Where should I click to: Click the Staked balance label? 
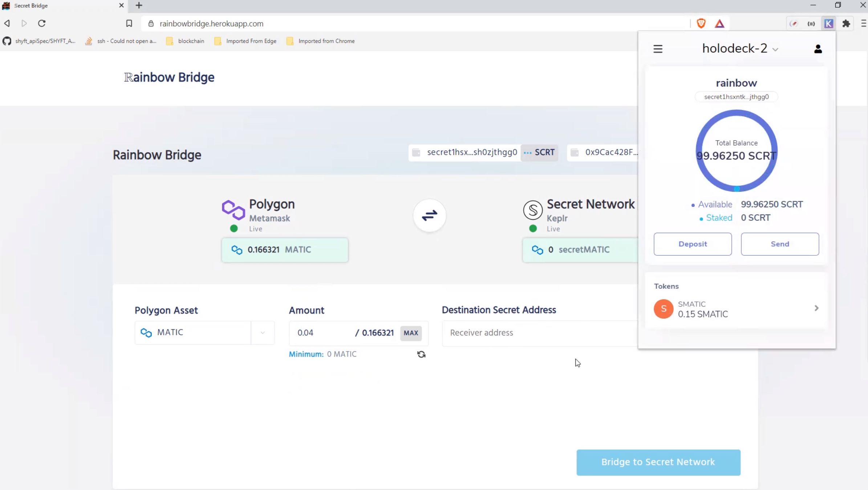[719, 218]
